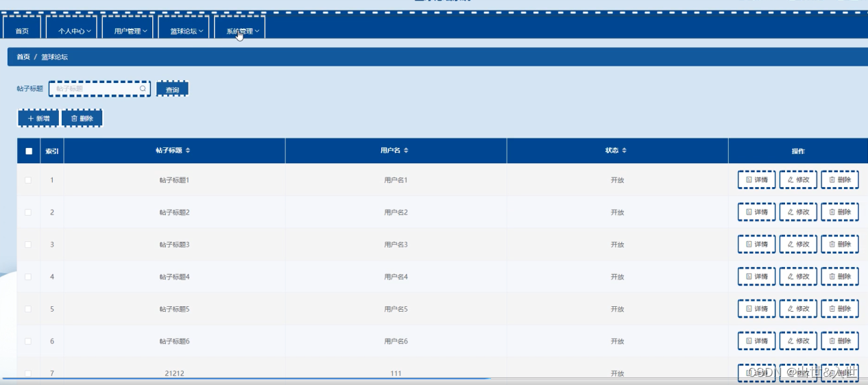Click the 新增 add button
This screenshot has height=385, width=868.
(x=38, y=119)
